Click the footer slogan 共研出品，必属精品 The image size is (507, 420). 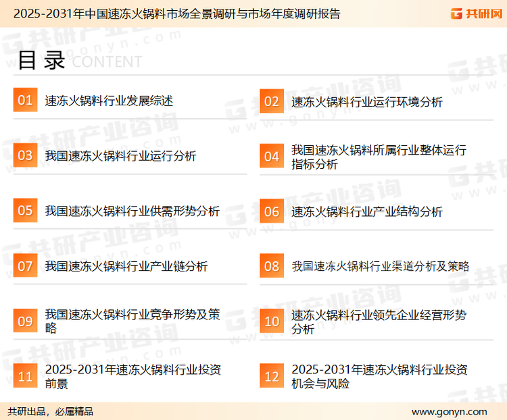51,411
